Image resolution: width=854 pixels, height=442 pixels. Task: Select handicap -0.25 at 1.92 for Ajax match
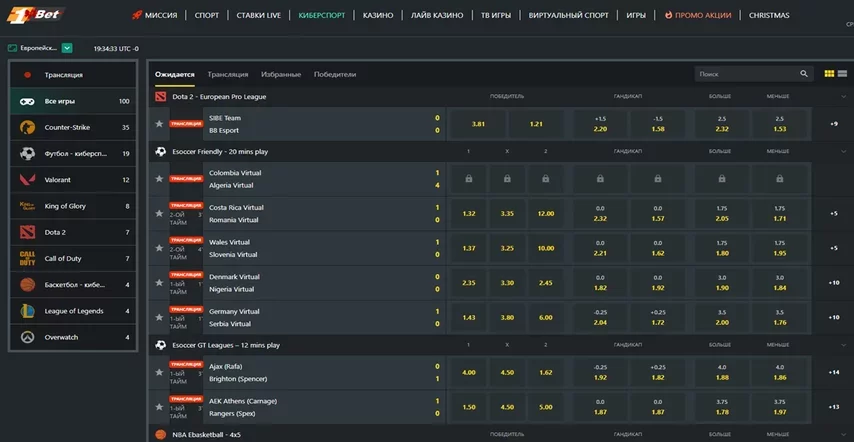tap(600, 372)
